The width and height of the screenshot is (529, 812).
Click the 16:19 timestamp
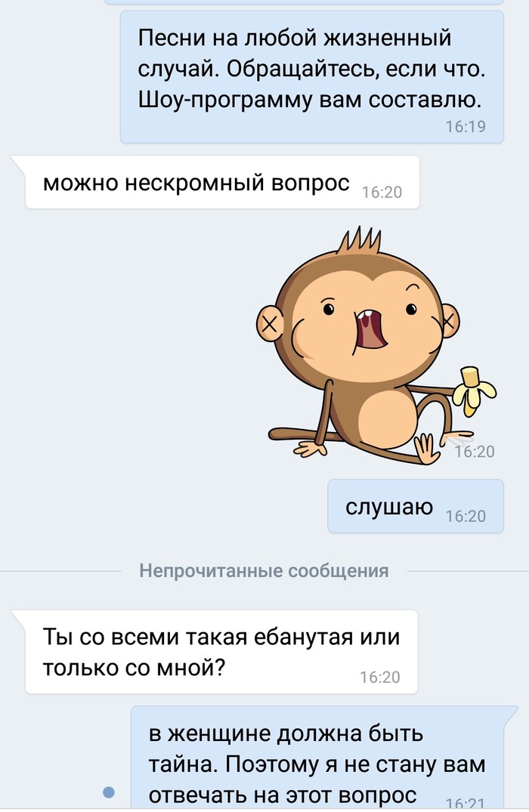click(466, 126)
